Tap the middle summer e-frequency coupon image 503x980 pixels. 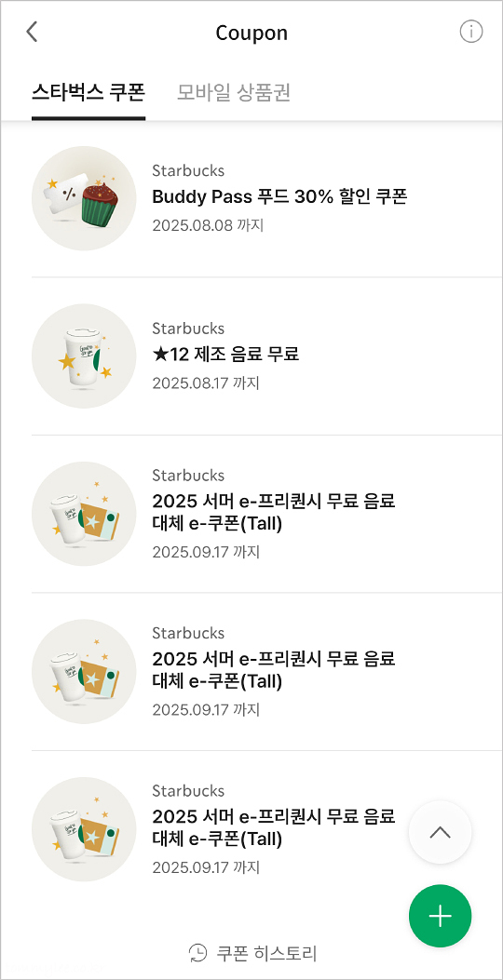pyautogui.click(x=84, y=672)
